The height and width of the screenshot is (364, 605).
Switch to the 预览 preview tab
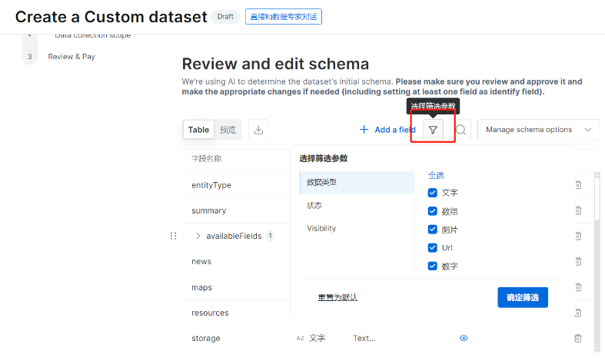[228, 130]
